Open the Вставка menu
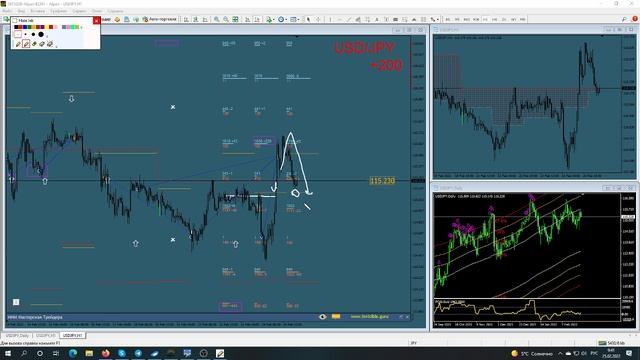Viewport: 640px width, 360px height. click(x=38, y=11)
